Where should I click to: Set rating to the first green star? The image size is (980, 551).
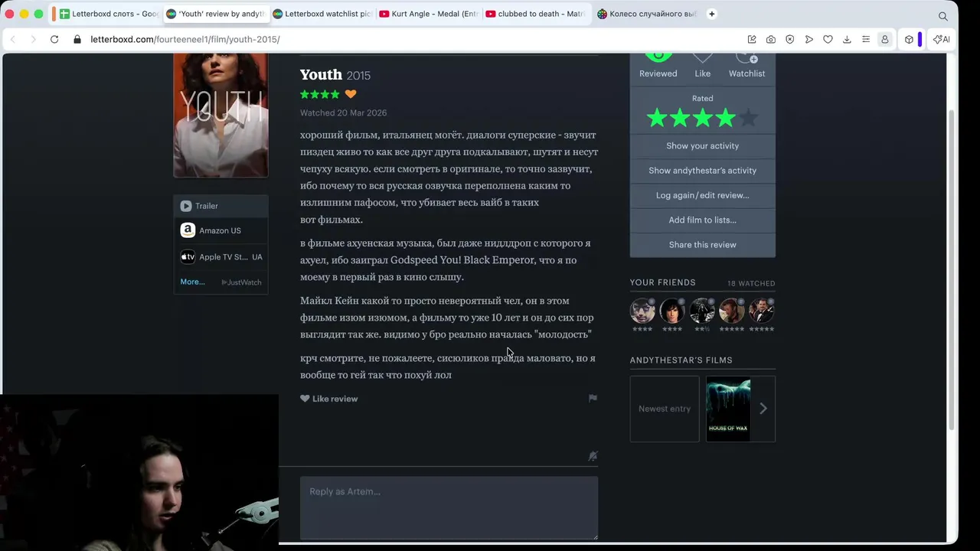[657, 118]
